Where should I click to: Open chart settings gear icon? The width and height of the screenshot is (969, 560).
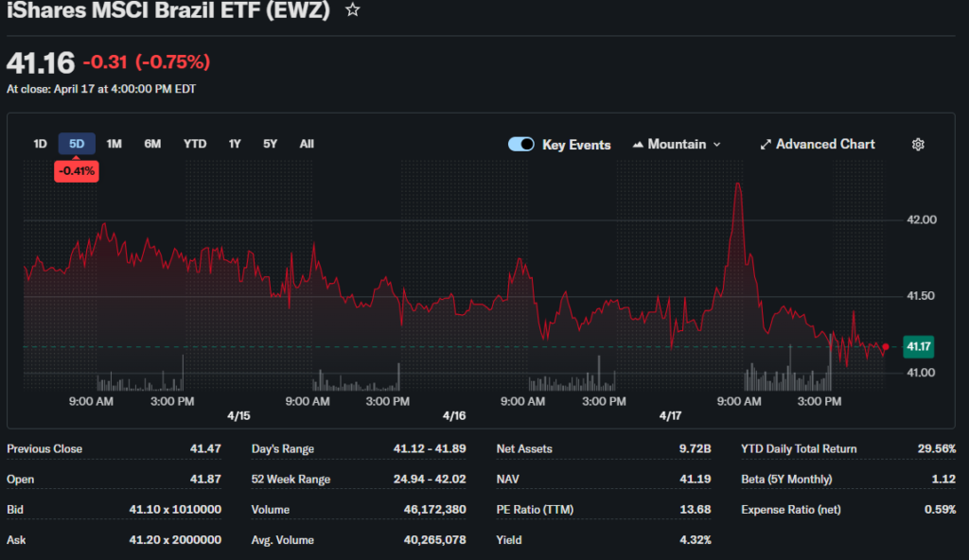pos(917,145)
